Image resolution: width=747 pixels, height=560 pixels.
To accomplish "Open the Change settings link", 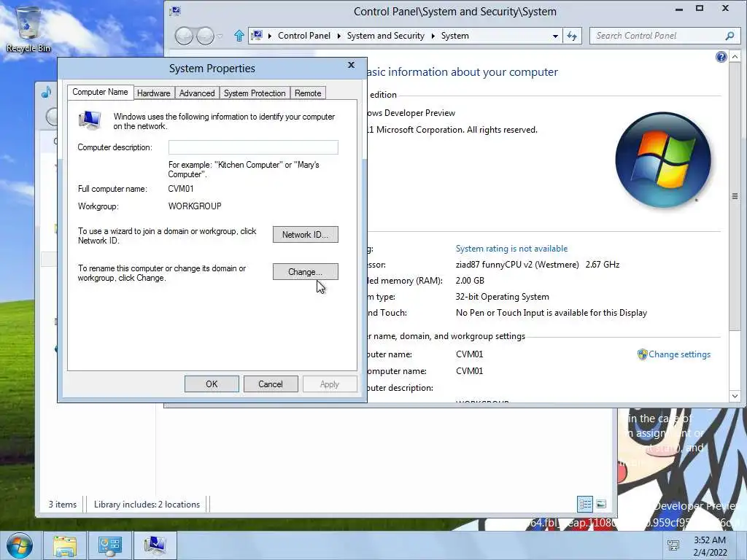I will pos(679,354).
